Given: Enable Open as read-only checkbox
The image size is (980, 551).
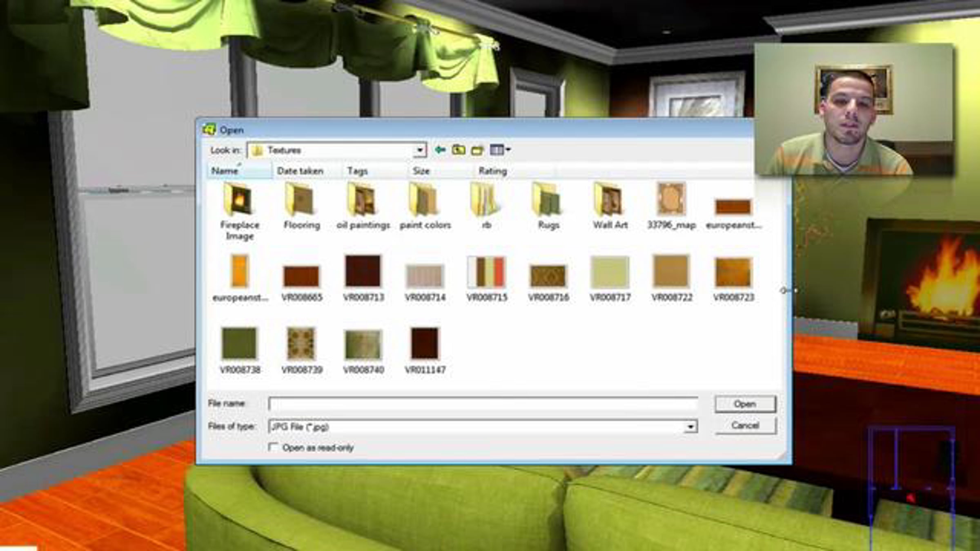Looking at the screenshot, I should [x=273, y=447].
